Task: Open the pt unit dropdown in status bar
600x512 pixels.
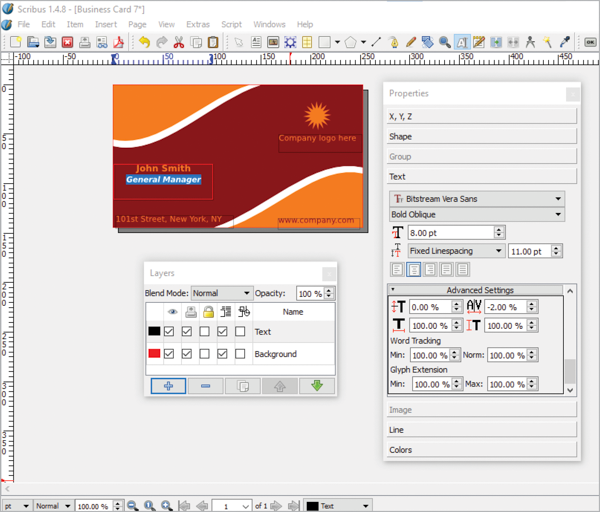Action: pos(17,506)
